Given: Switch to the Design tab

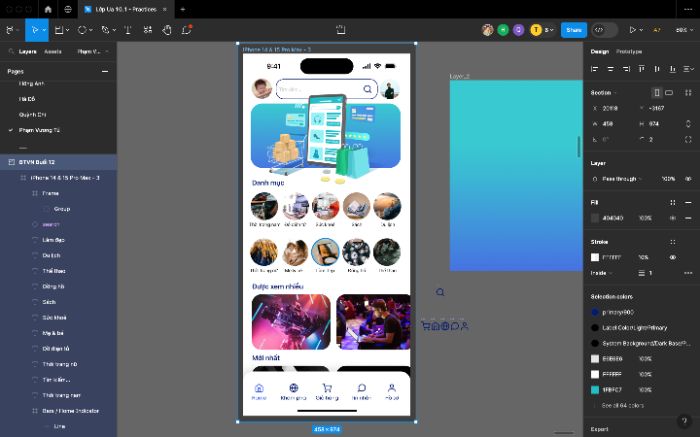Looking at the screenshot, I should 599,52.
